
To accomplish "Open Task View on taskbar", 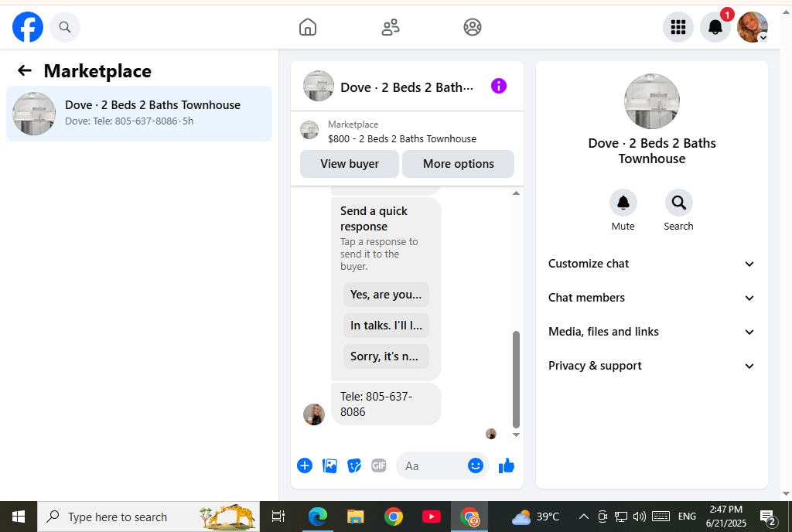I will (278, 517).
